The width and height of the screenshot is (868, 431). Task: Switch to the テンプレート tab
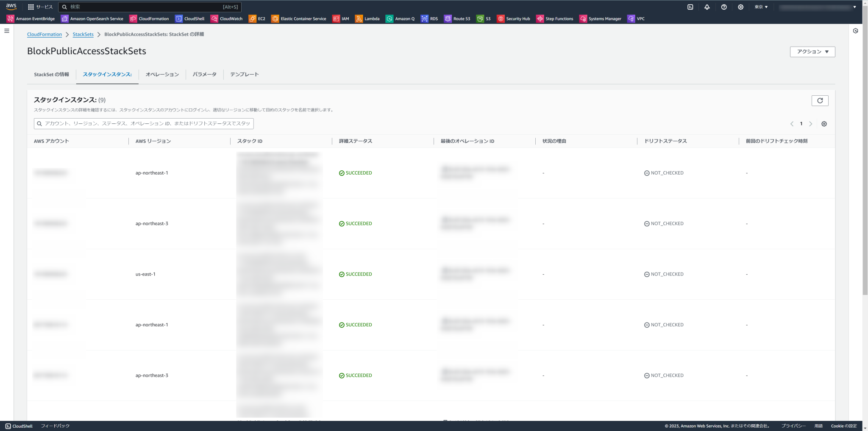(244, 74)
